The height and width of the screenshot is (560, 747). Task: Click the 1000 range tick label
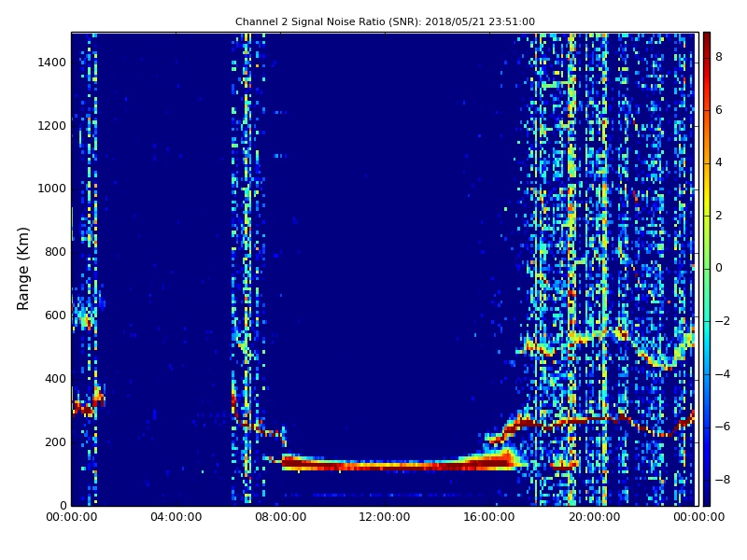click(x=52, y=189)
